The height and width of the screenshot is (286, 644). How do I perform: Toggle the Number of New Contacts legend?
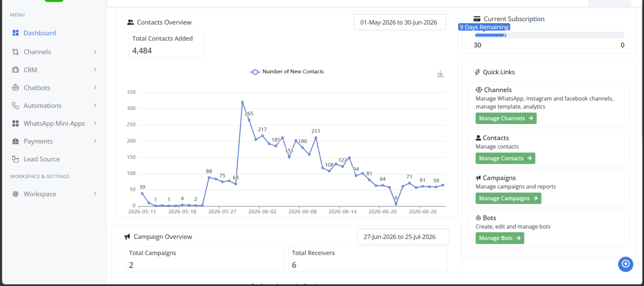tap(287, 72)
